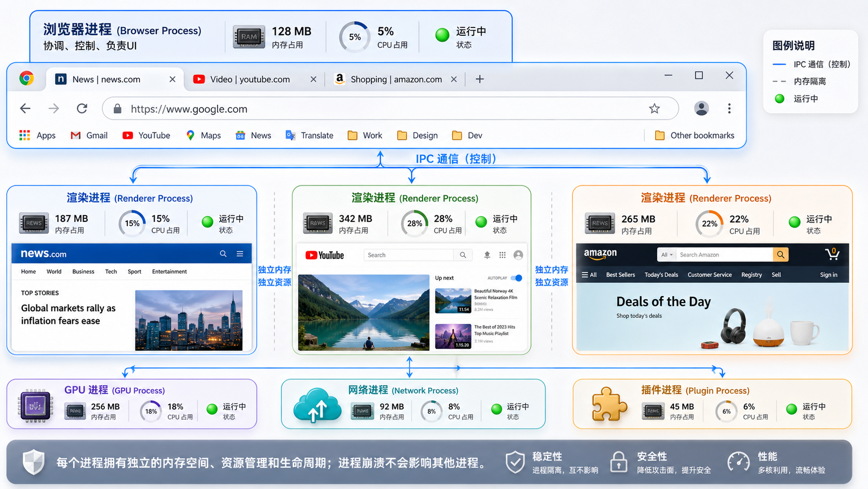Open the Gmail bookmark
The height and width of the screenshot is (489, 868).
pyautogui.click(x=89, y=135)
